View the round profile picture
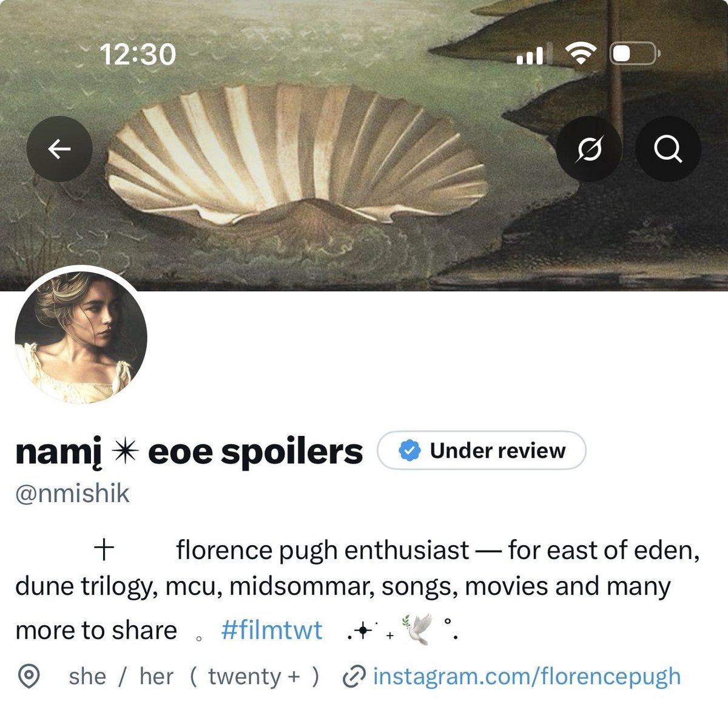The image size is (728, 703). click(81, 332)
